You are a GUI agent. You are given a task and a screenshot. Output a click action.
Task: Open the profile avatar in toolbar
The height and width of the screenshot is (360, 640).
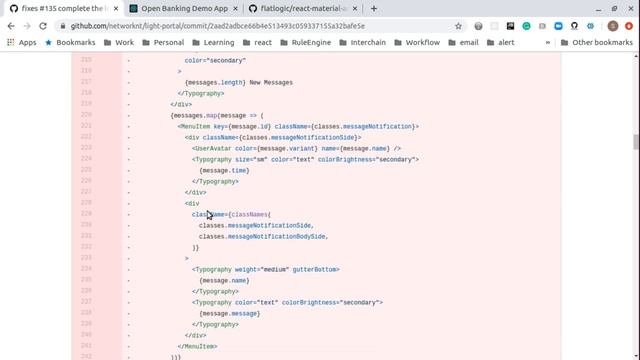(x=613, y=26)
